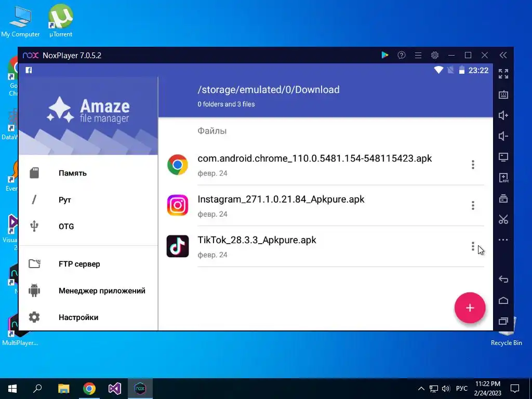
Task: Open File Explorer from taskbar
Action: tap(63, 389)
